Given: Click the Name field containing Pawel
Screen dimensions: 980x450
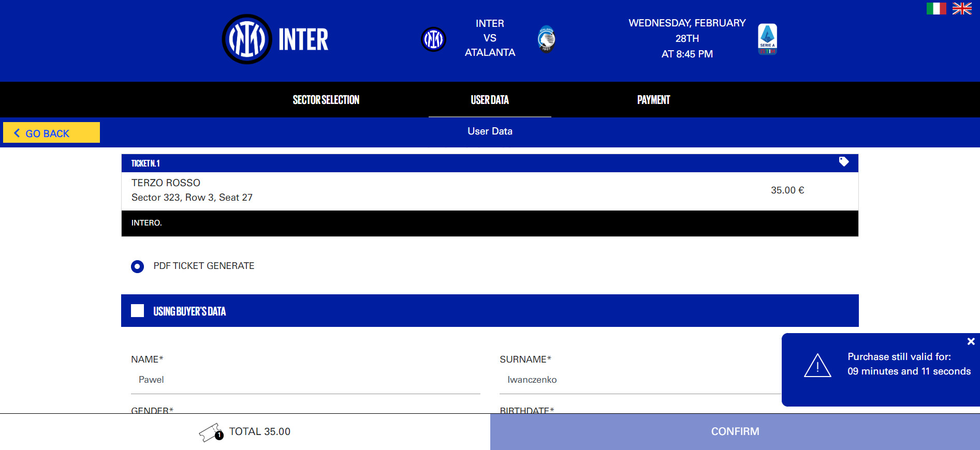Looking at the screenshot, I should pos(305,380).
